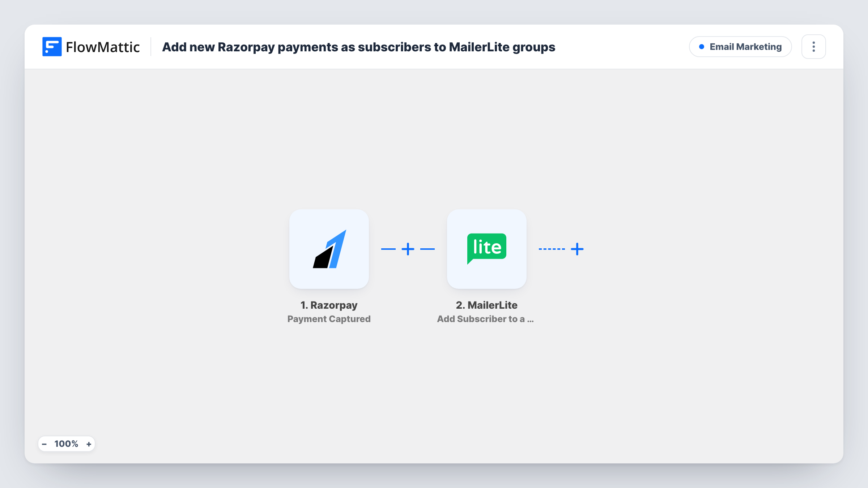This screenshot has height=488, width=868.
Task: Add a step between Razorpay and MailerLite
Action: pos(408,249)
